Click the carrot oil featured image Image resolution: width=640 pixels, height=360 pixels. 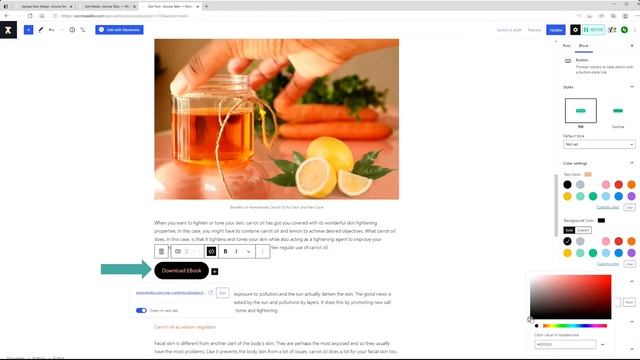(x=276, y=119)
